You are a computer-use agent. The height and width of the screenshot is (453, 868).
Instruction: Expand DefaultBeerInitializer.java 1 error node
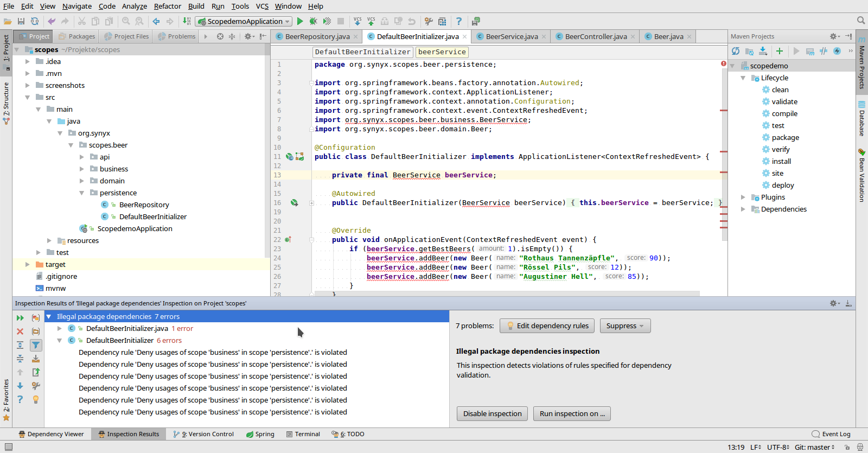click(60, 328)
